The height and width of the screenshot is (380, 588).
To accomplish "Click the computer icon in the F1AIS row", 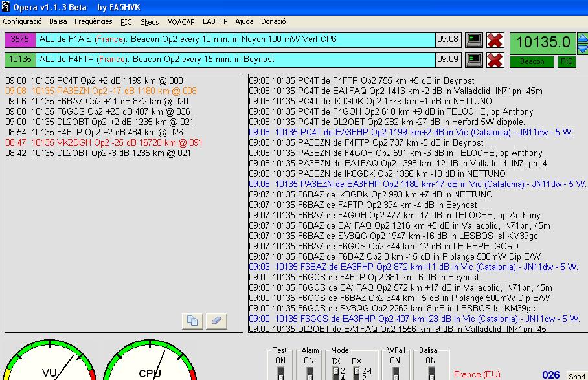I will coord(475,40).
